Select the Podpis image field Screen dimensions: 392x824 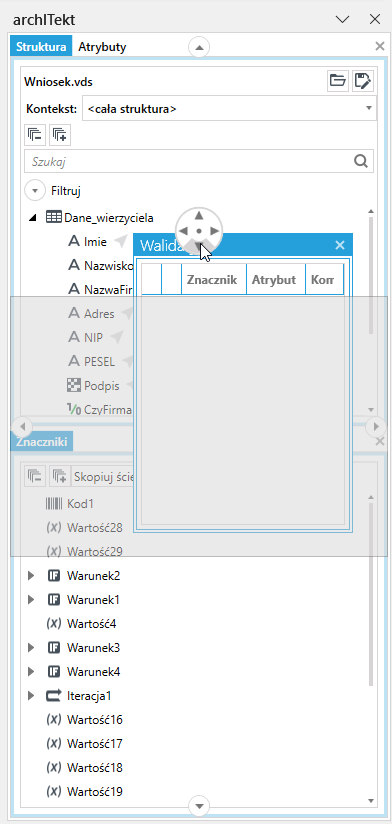click(101, 386)
